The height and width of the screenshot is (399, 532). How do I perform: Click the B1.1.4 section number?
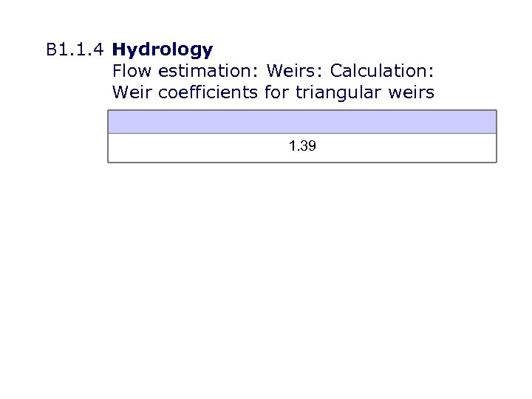pyautogui.click(x=76, y=50)
